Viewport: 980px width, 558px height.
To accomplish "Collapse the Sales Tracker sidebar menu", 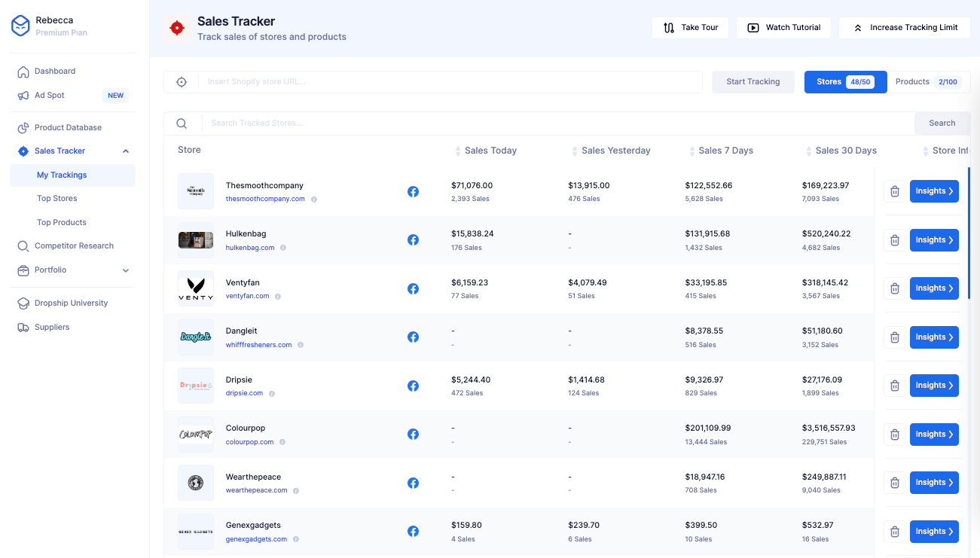I will click(126, 151).
